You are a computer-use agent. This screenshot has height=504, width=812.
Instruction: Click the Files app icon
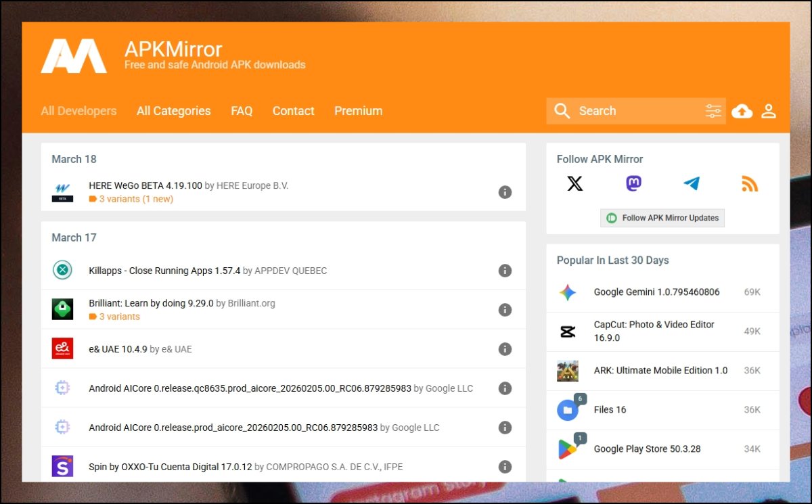[x=568, y=410]
